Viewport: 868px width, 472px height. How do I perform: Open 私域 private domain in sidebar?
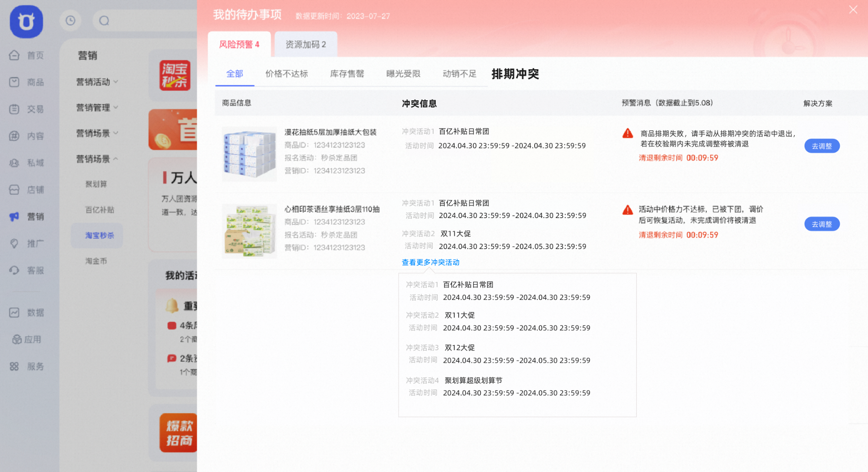27,163
